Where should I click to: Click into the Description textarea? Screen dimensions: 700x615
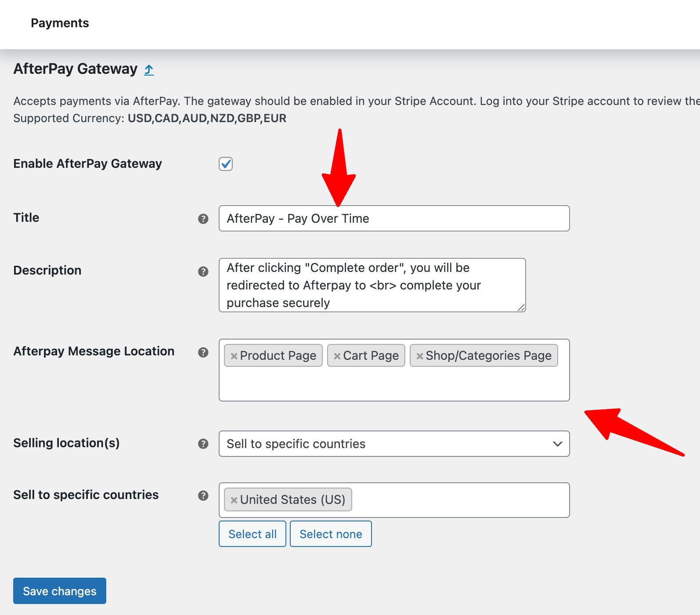point(372,285)
